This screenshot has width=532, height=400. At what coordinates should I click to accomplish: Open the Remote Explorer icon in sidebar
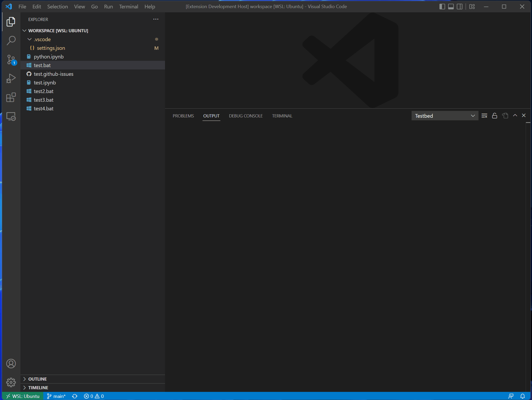11,116
